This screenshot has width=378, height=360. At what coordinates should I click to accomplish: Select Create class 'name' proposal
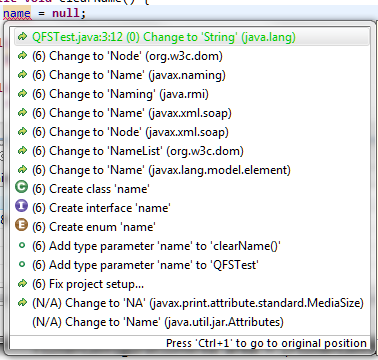(x=91, y=189)
